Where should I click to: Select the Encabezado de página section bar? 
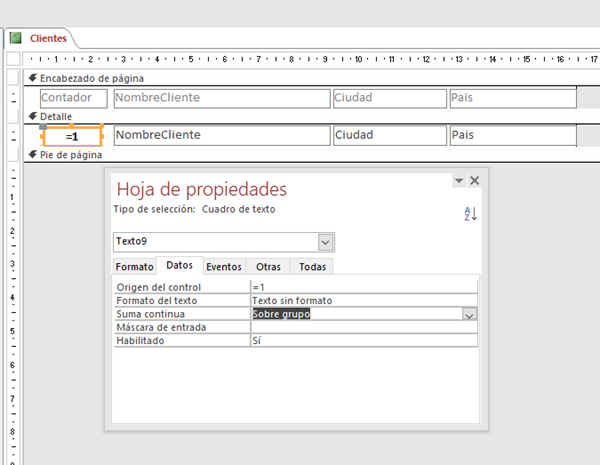coord(300,77)
